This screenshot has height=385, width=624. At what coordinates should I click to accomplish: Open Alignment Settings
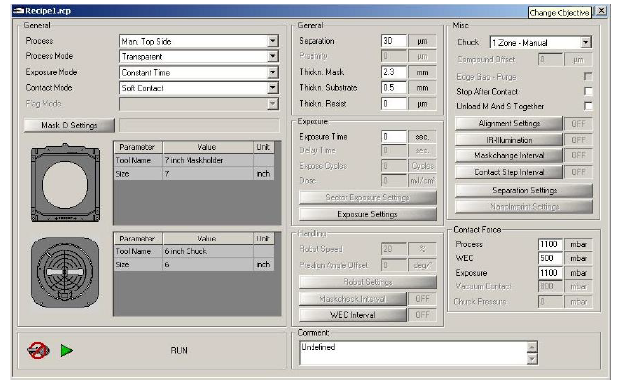pyautogui.click(x=509, y=124)
